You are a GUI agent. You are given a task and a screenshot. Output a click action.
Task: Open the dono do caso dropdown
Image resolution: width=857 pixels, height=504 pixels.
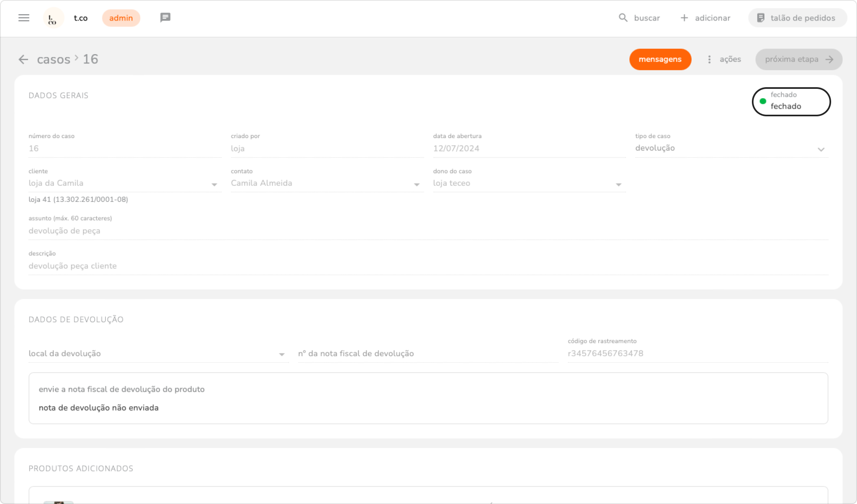click(x=618, y=185)
